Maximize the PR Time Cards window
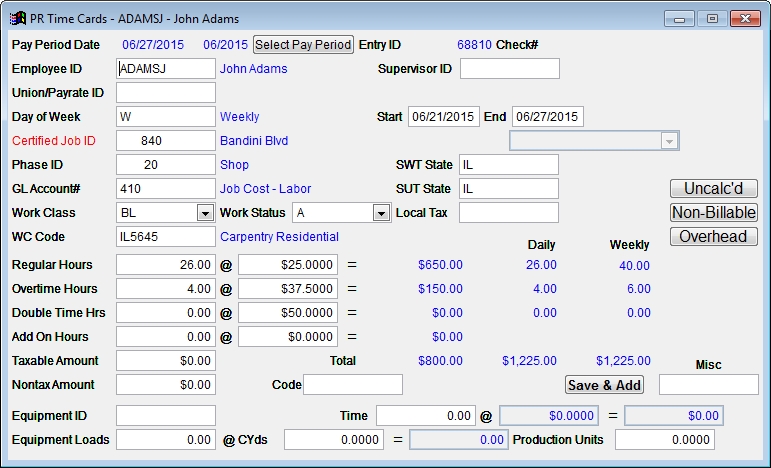The height and width of the screenshot is (468, 771). (x=712, y=19)
